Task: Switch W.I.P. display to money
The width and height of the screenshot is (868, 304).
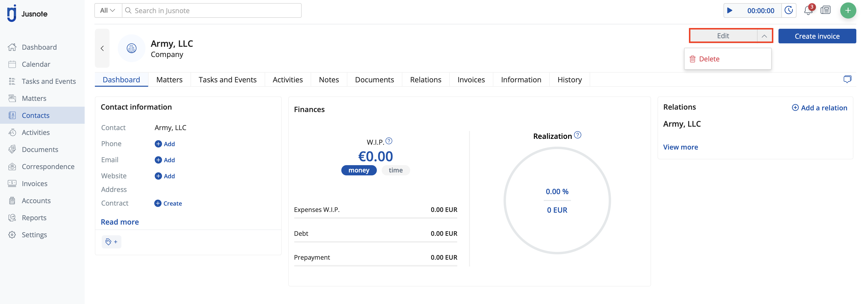Action: [359, 170]
